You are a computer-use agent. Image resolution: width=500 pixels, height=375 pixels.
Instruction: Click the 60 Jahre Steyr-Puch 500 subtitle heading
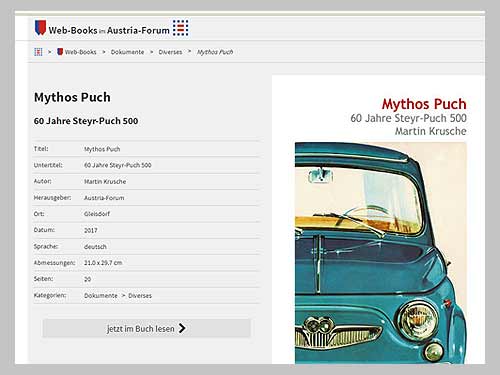click(x=86, y=121)
